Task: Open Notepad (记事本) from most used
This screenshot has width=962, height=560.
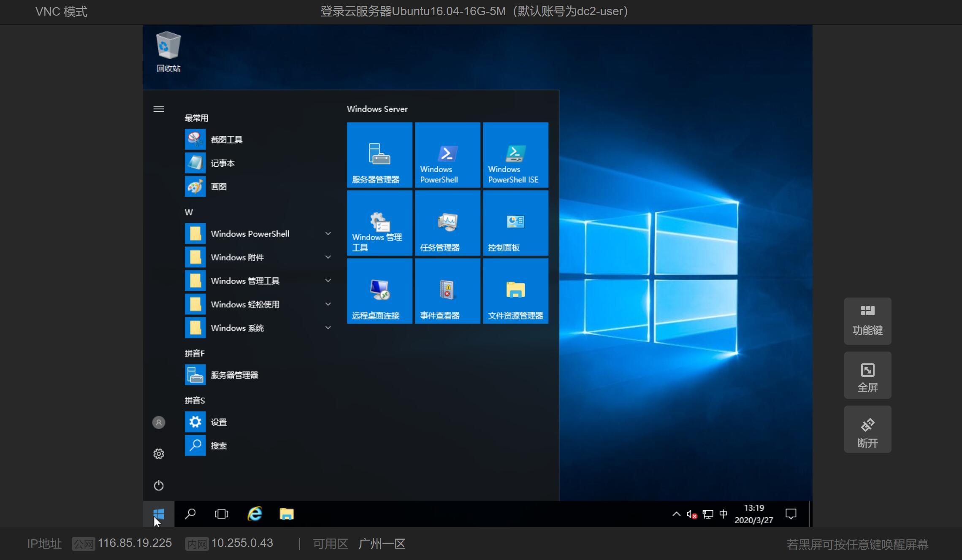Action: point(258,163)
